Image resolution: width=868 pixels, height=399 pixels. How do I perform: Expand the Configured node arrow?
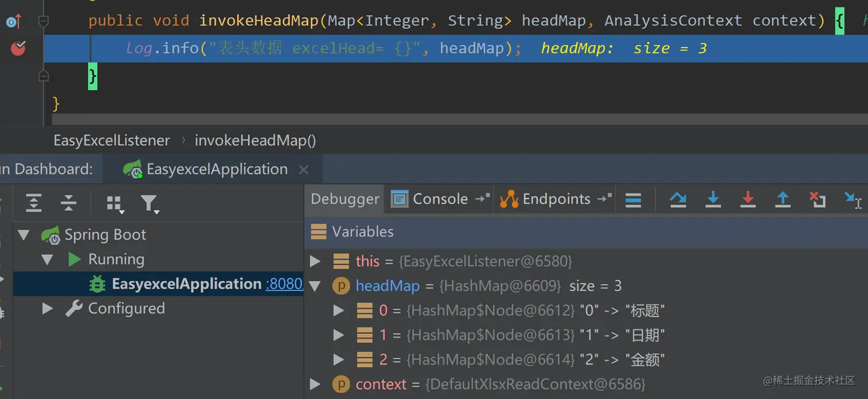48,308
